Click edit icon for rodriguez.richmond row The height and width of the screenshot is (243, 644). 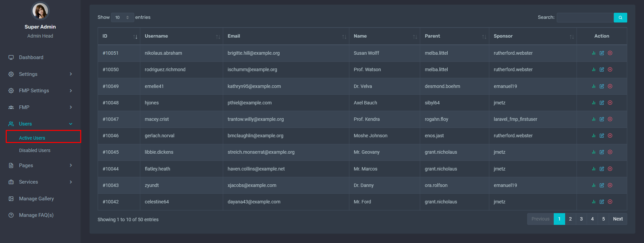[x=602, y=69]
